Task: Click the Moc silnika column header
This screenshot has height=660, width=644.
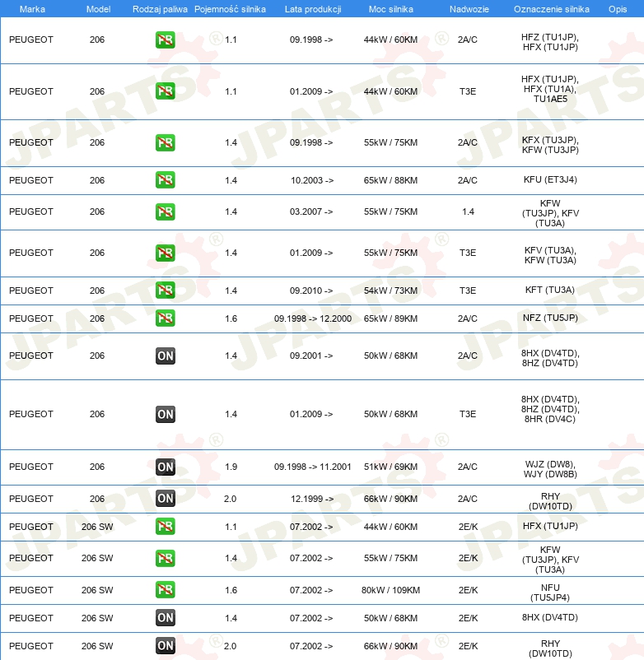Action: pos(391,9)
